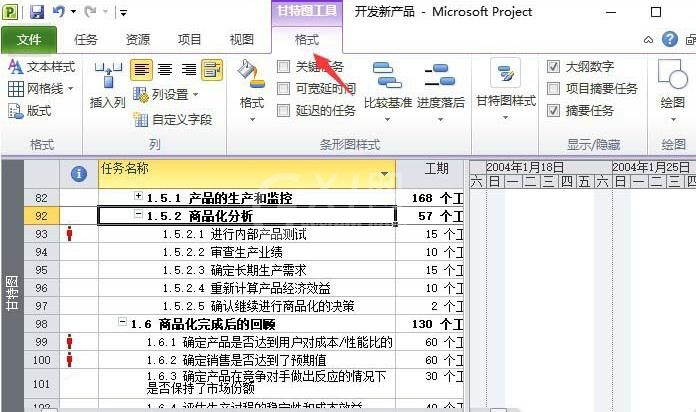Screen dimensions: 696x412
Task: Collapse task 1.6 商品化完成后的回顾
Action: tap(123, 321)
